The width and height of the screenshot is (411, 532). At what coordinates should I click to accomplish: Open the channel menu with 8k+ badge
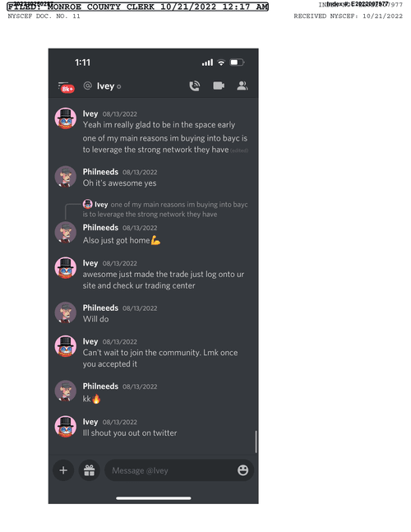pos(66,87)
